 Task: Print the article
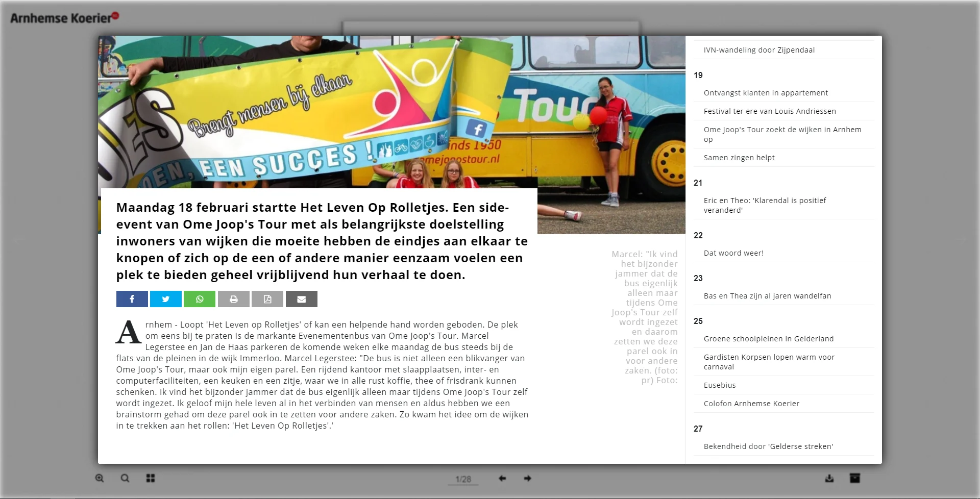tap(234, 299)
